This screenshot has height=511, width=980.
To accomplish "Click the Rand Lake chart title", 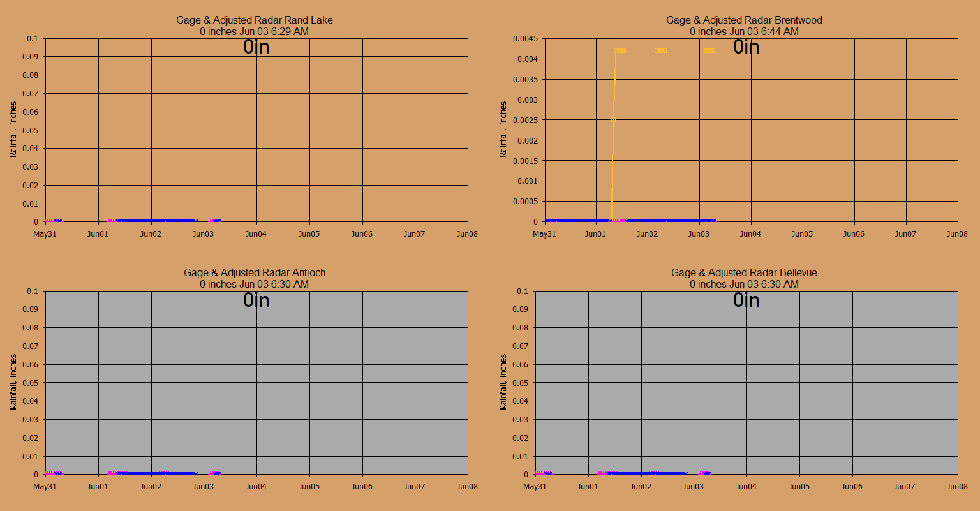I will (x=255, y=20).
